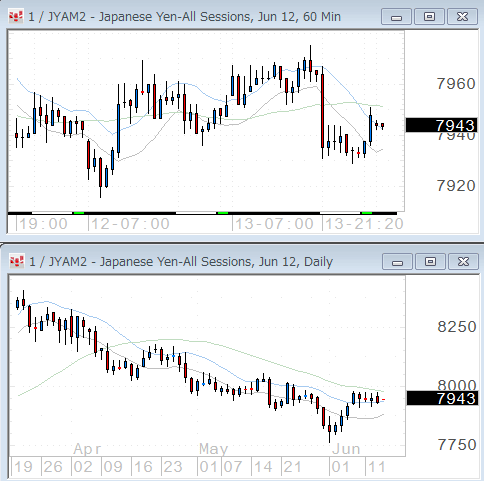Click the 26 date label on the Daily axis
Image resolution: width=484 pixels, height=481 pixels.
pyautogui.click(x=53, y=467)
